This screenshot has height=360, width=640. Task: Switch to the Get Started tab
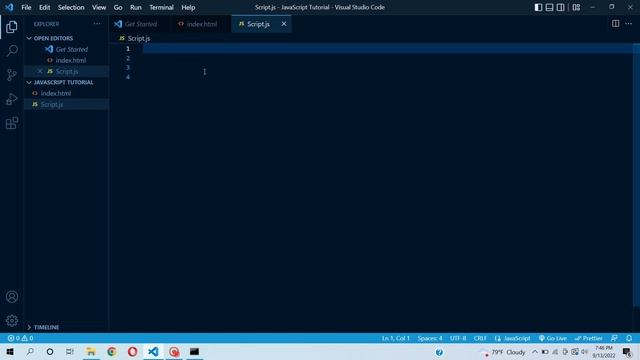(140, 24)
